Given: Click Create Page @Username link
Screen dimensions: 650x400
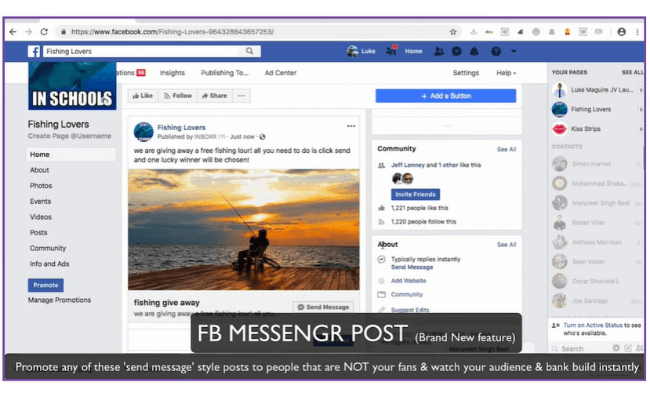Looking at the screenshot, I should coord(70,136).
